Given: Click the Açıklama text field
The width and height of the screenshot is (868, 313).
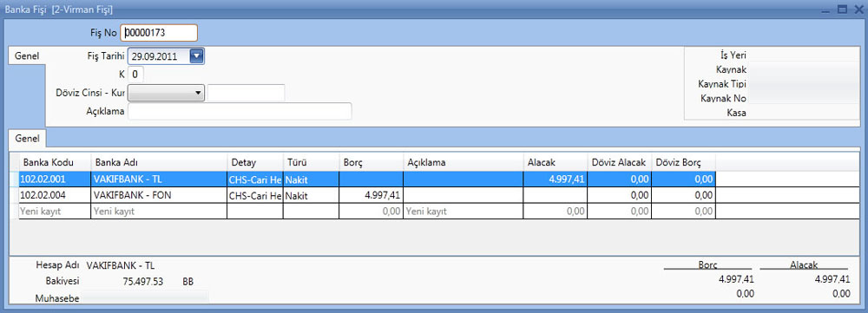Looking at the screenshot, I should tap(240, 111).
